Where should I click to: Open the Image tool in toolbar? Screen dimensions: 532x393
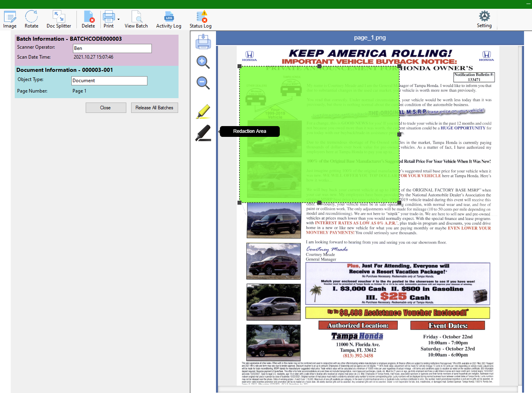pyautogui.click(x=10, y=20)
